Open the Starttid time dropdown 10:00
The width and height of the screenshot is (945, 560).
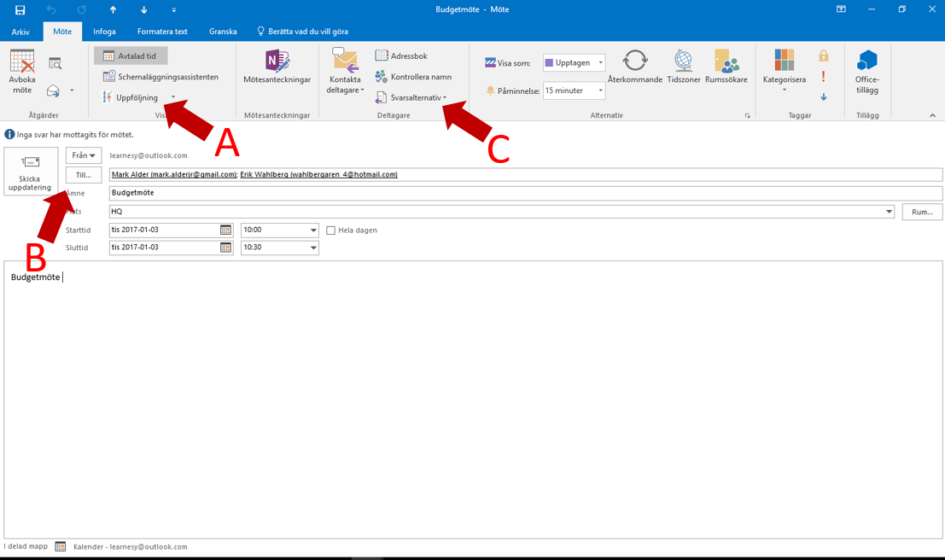pyautogui.click(x=313, y=230)
